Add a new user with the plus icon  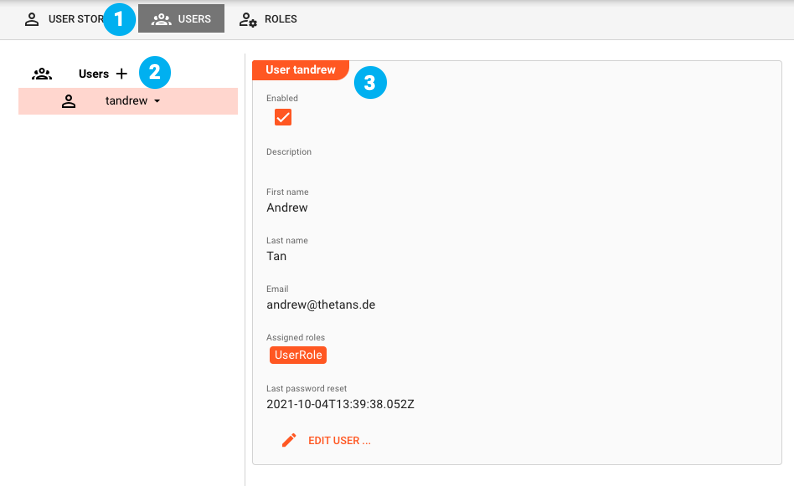(x=122, y=74)
